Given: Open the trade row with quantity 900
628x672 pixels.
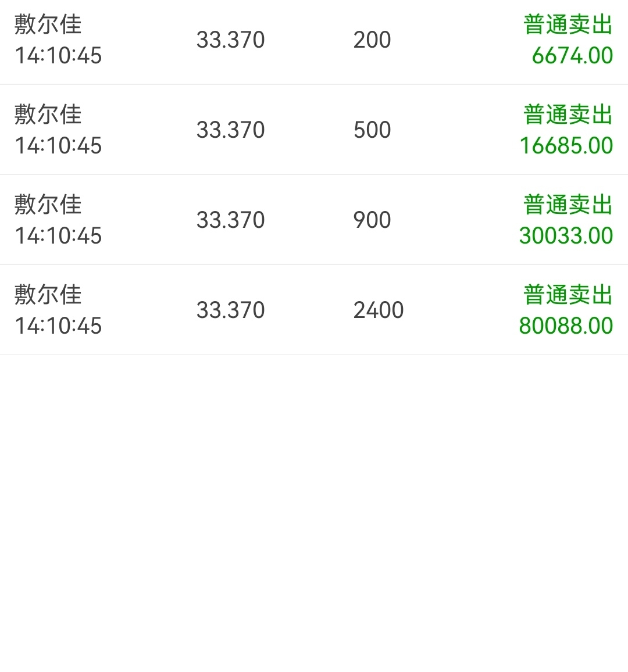Looking at the screenshot, I should [314, 219].
